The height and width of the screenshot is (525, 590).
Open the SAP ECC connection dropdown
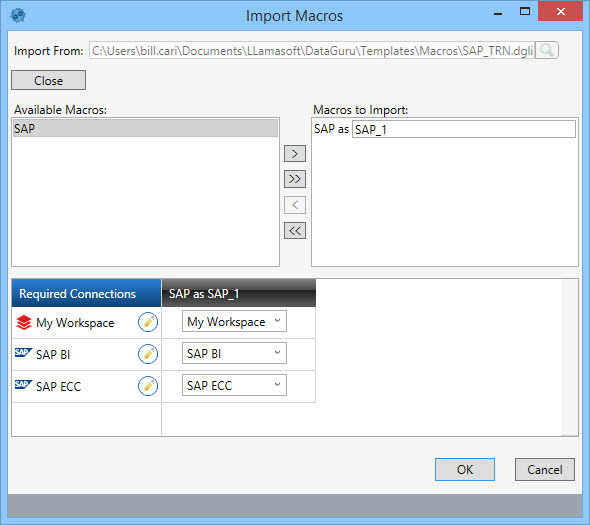234,385
